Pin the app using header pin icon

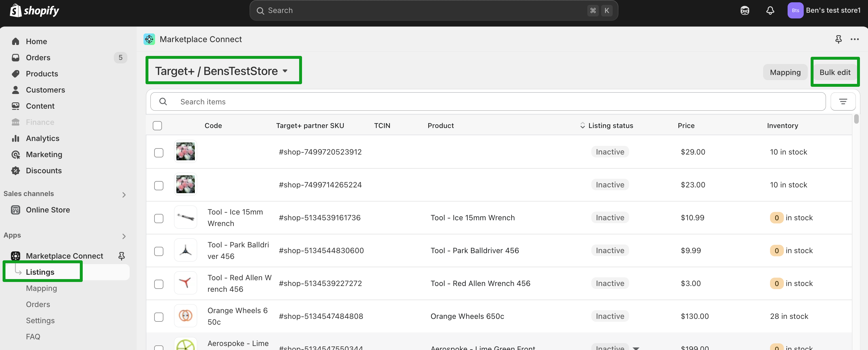838,39
